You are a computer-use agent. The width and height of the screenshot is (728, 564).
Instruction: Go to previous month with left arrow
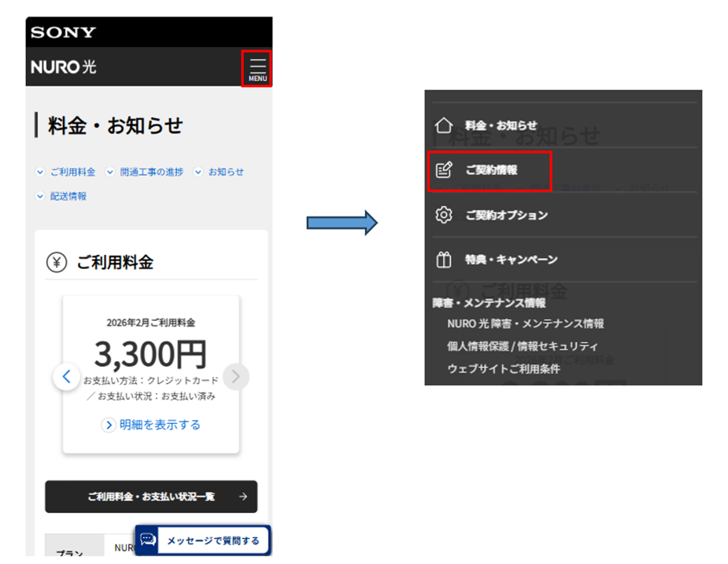point(67,376)
